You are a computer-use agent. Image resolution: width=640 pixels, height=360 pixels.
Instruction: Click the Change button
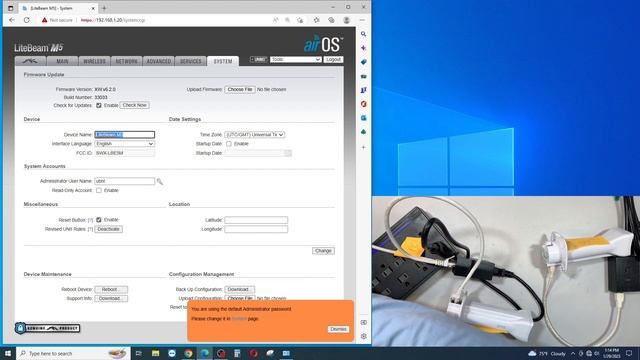pyautogui.click(x=323, y=251)
